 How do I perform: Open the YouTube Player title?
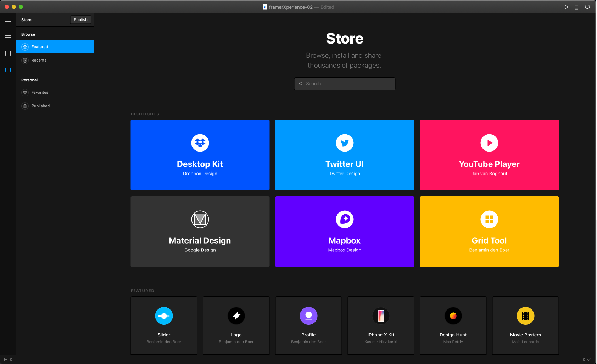(489, 164)
